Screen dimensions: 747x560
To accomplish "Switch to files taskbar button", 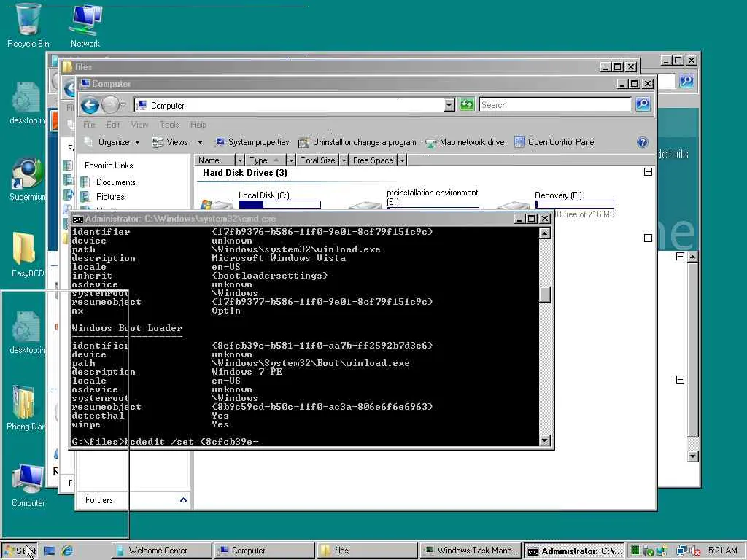I will click(367, 551).
